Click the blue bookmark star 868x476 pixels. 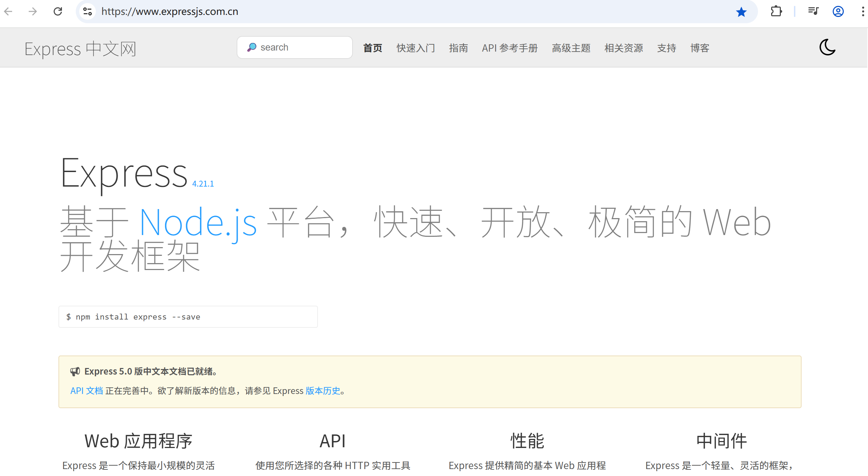741,12
